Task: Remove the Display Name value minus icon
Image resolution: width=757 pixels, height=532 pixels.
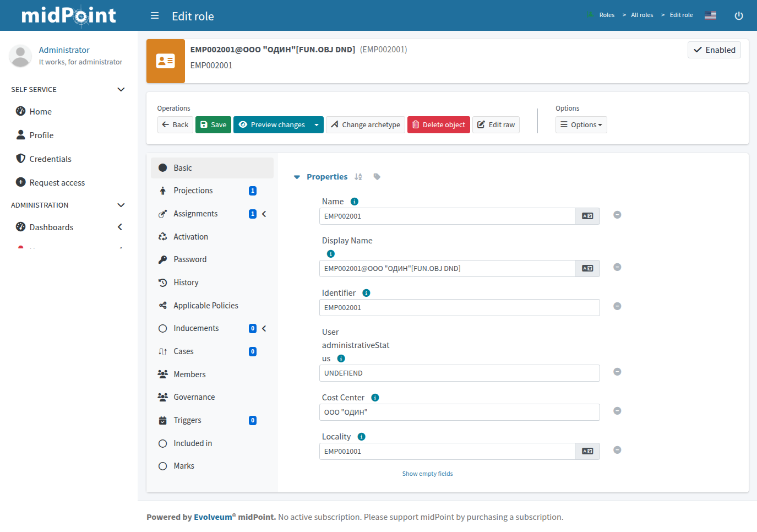Action: (x=617, y=267)
